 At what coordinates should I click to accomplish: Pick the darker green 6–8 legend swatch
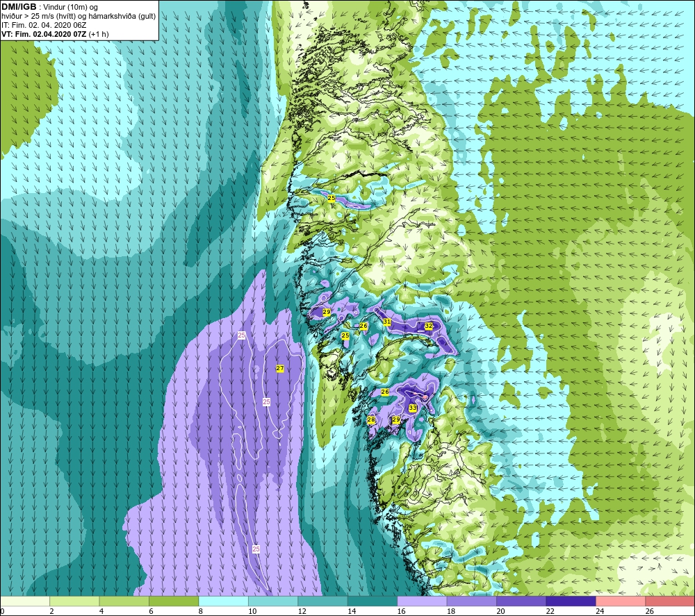tap(174, 601)
